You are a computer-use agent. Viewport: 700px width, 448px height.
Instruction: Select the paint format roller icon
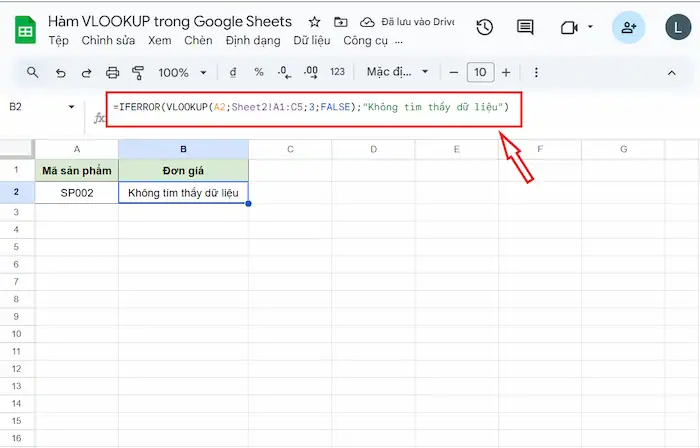tap(138, 72)
